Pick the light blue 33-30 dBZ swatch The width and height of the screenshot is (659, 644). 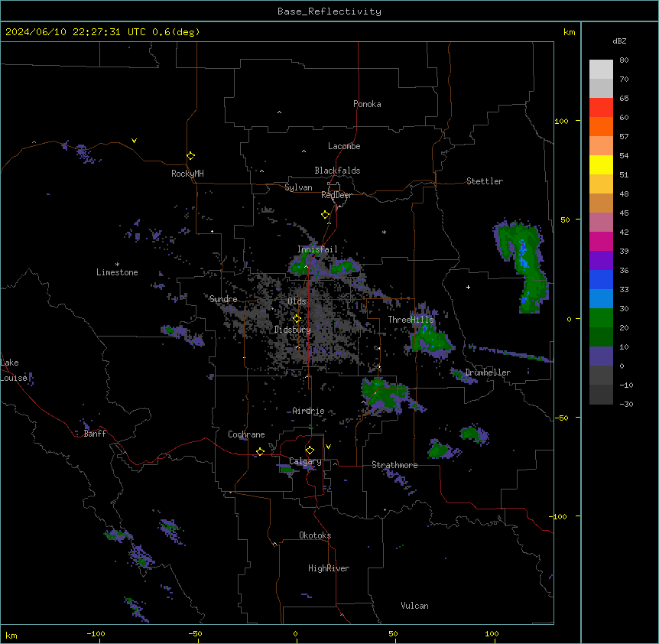[x=601, y=298]
